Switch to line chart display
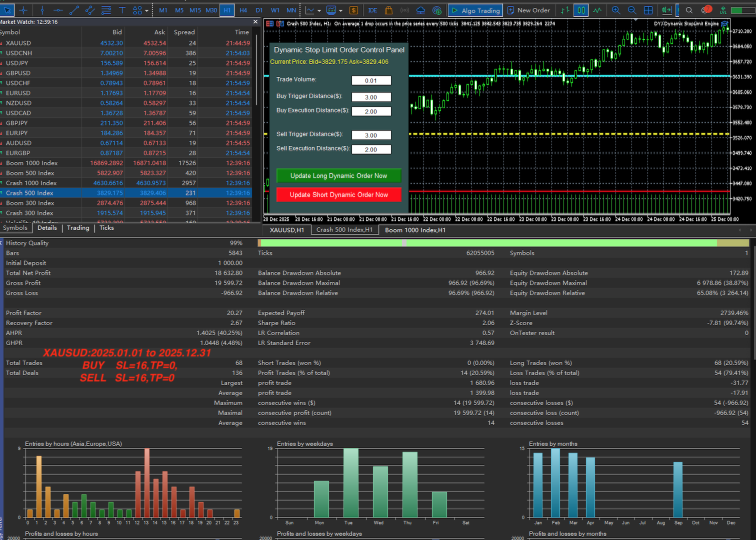 pyautogui.click(x=597, y=10)
